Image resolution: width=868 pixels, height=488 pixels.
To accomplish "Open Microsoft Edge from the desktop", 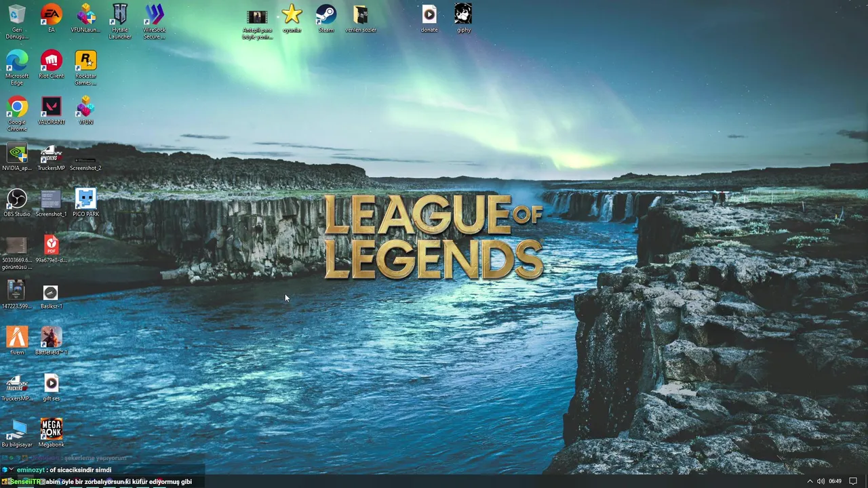I will point(17,67).
